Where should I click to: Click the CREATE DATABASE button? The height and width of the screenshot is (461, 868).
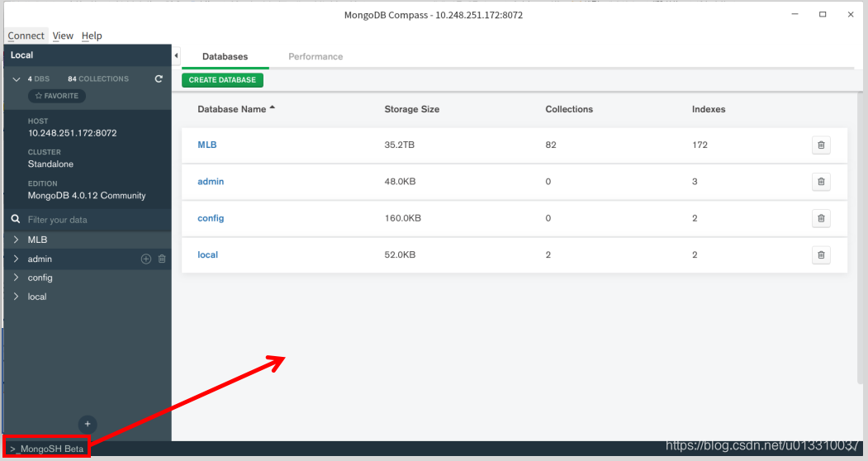coord(222,80)
